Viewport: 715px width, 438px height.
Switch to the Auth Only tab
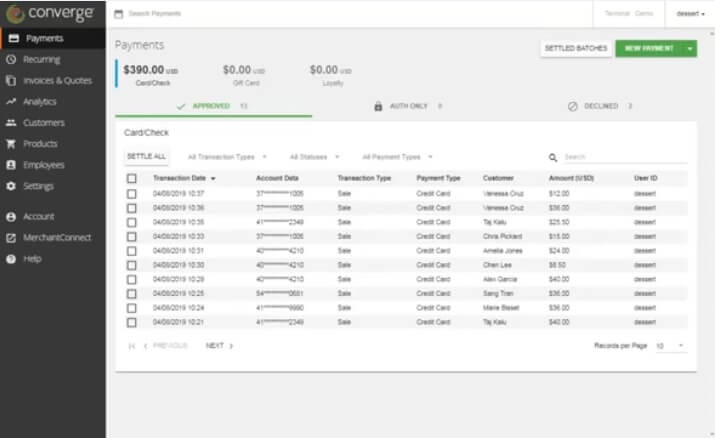coord(407,106)
